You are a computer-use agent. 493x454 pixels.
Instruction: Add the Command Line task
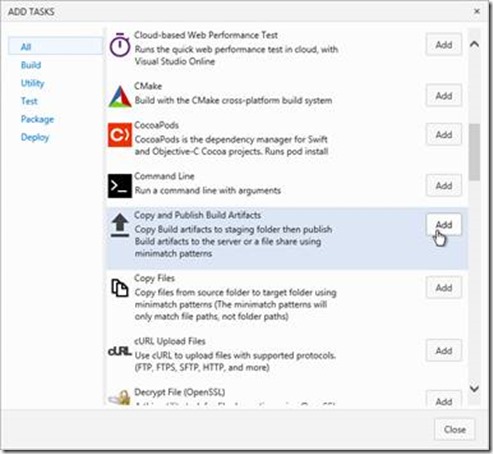click(444, 186)
